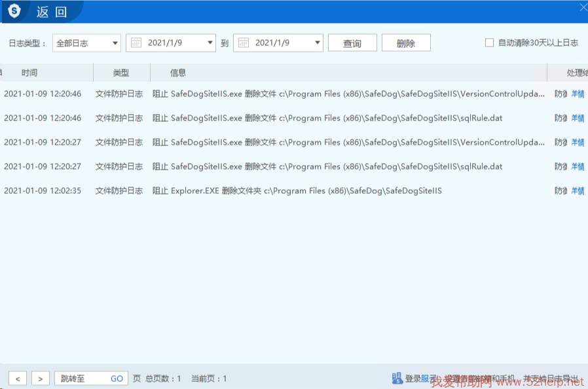Go to previous page with left arrow
The image size is (588, 389).
coord(18,379)
